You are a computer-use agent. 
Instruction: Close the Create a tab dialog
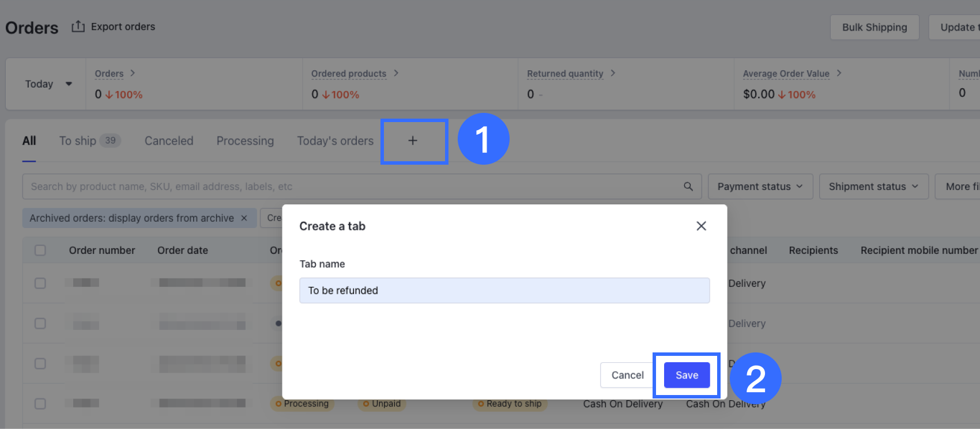coord(701,226)
